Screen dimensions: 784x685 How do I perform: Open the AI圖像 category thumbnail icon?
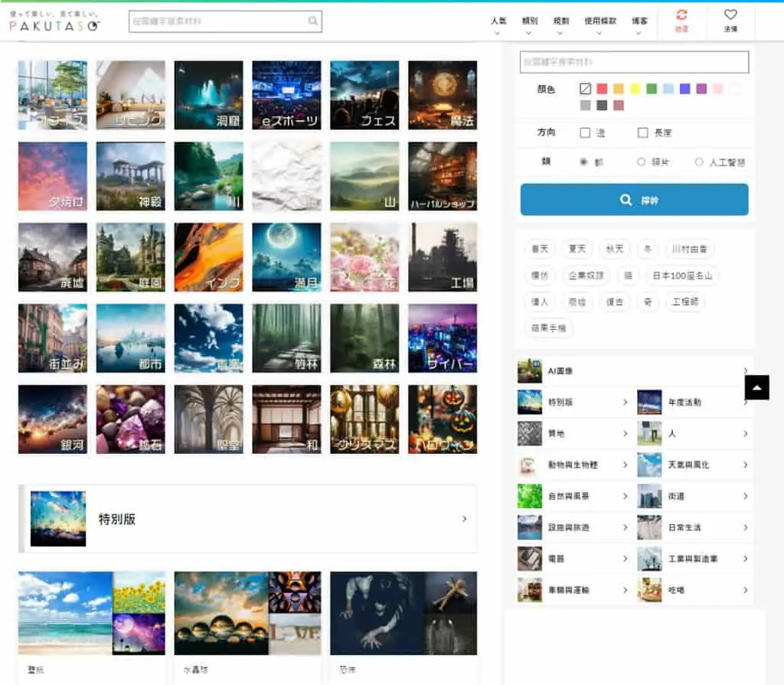(530, 371)
